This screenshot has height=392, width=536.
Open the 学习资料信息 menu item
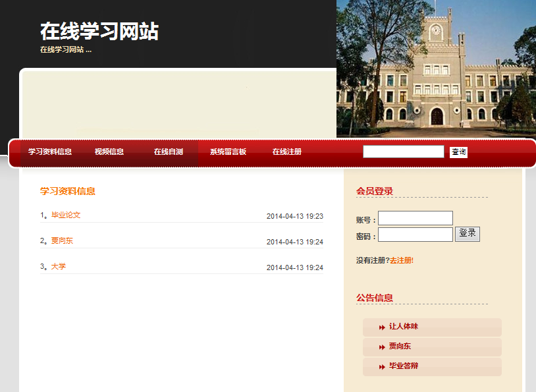tap(50, 152)
